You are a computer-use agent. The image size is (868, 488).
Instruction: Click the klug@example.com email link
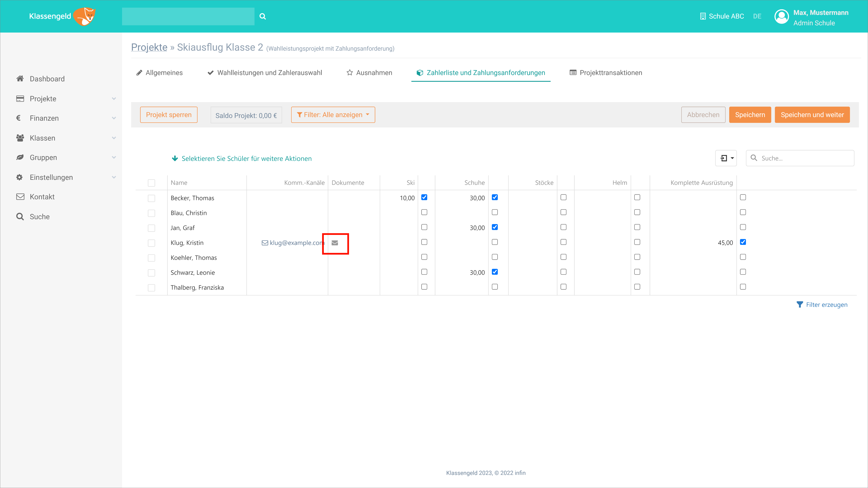[297, 243]
